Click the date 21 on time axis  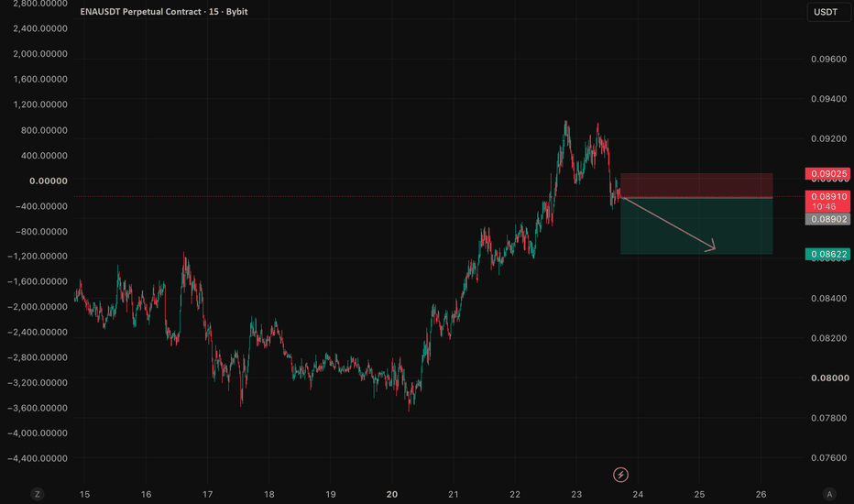click(454, 494)
